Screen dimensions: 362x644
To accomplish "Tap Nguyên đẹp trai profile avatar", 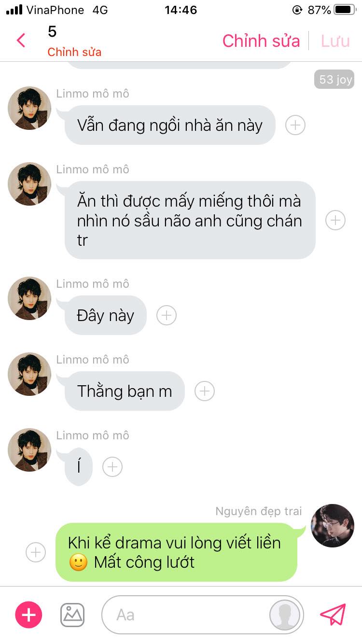I will [333, 526].
